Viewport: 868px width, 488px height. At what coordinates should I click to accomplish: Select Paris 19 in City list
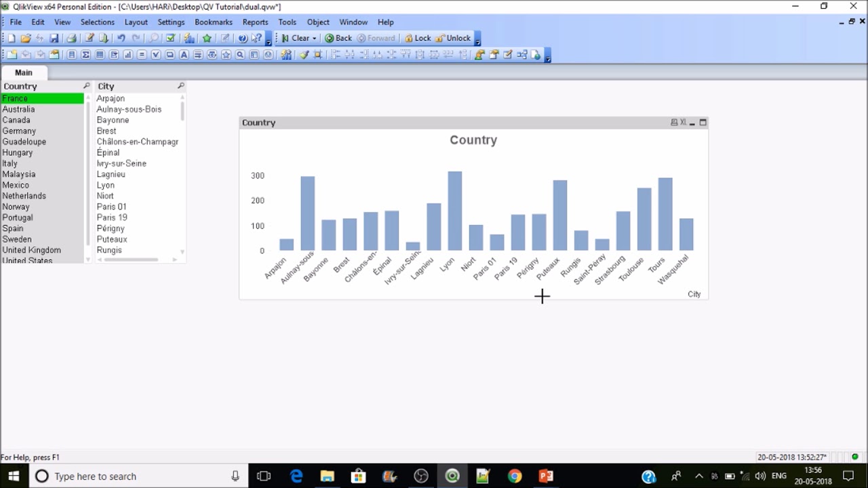pyautogui.click(x=138, y=218)
